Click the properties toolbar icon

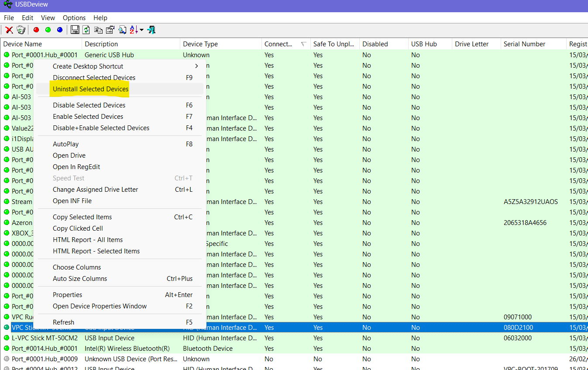pyautogui.click(x=110, y=30)
